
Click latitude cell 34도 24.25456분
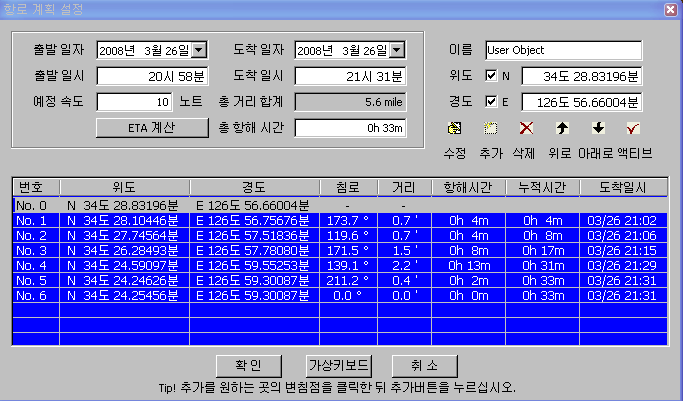(x=125, y=296)
